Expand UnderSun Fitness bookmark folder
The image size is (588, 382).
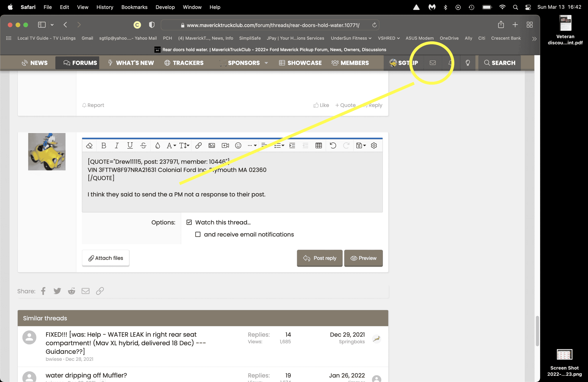tap(351, 38)
